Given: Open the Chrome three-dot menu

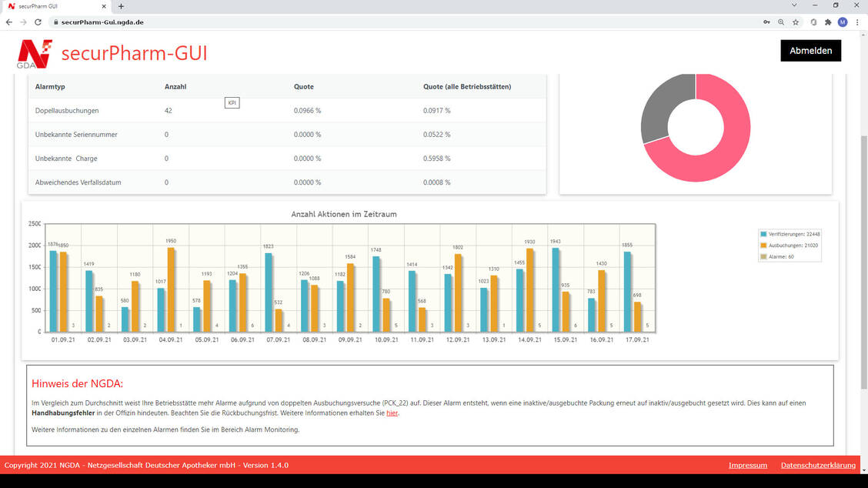Looking at the screenshot, I should [x=857, y=22].
